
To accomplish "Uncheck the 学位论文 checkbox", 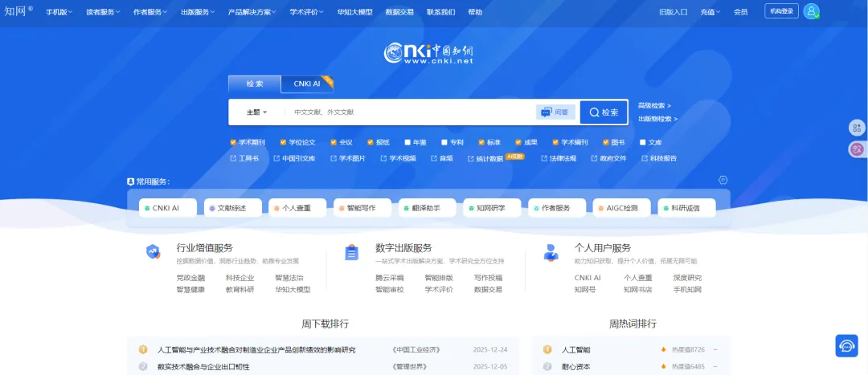I will coord(283,142).
